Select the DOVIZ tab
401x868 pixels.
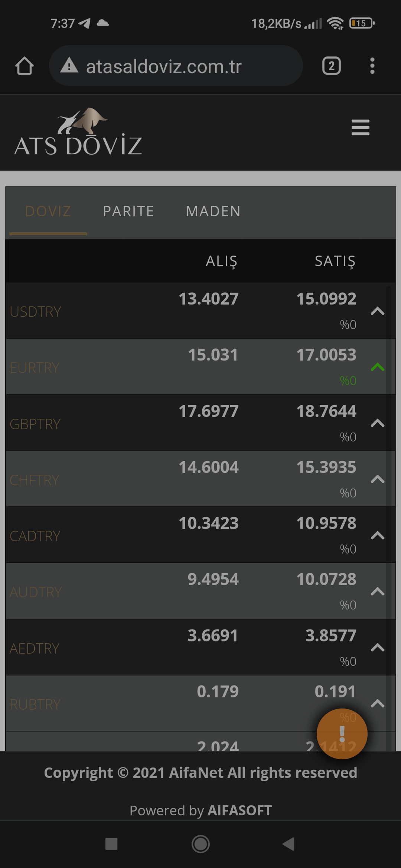(x=48, y=211)
